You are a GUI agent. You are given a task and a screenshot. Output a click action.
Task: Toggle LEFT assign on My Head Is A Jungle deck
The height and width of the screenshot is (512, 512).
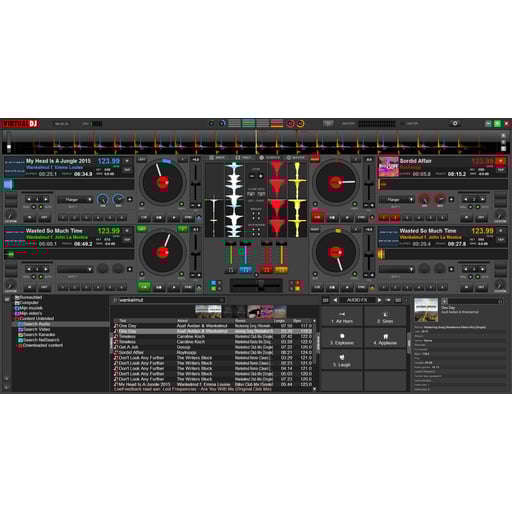point(142,159)
